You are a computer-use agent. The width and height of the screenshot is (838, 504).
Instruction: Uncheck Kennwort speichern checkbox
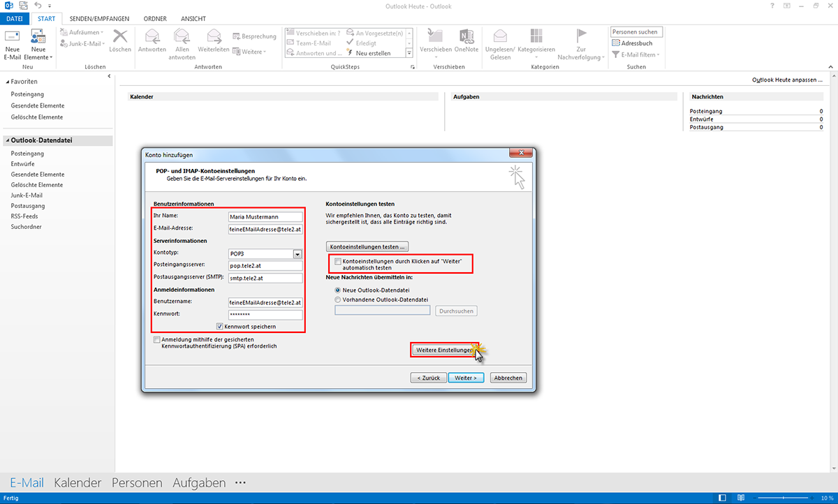click(219, 326)
